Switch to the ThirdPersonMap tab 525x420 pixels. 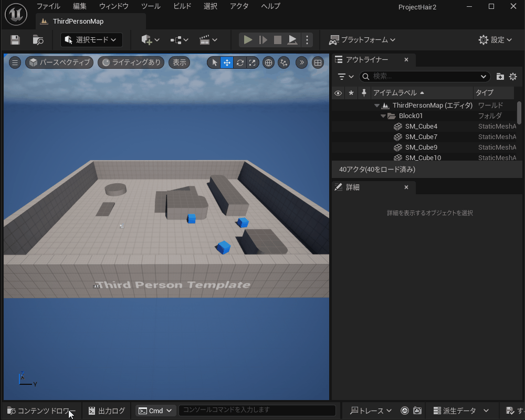point(78,22)
